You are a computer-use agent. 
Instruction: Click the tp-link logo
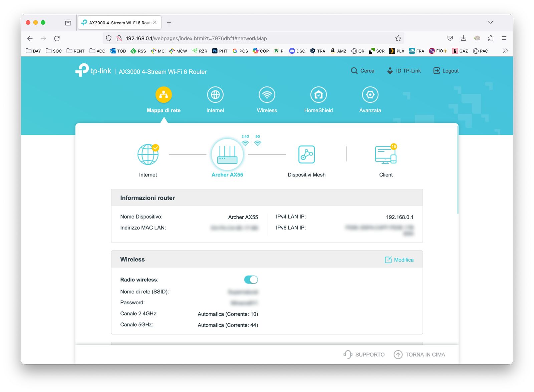click(x=93, y=70)
